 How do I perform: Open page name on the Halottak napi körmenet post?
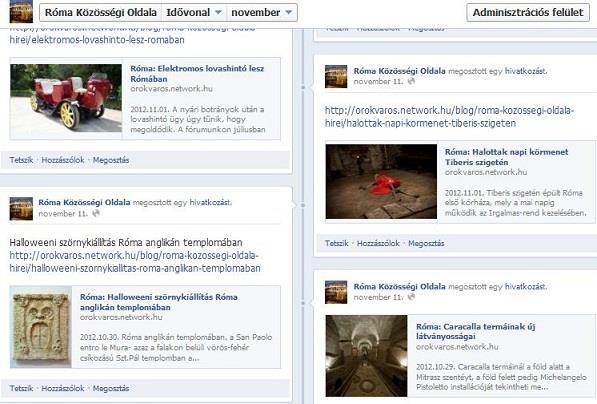click(x=399, y=71)
